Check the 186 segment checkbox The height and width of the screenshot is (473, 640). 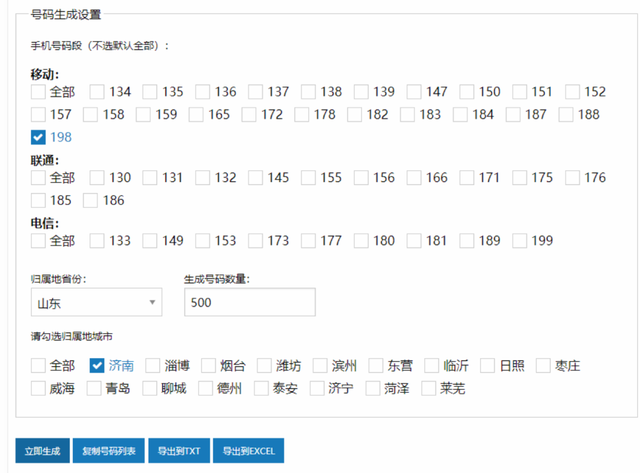pos(90,201)
